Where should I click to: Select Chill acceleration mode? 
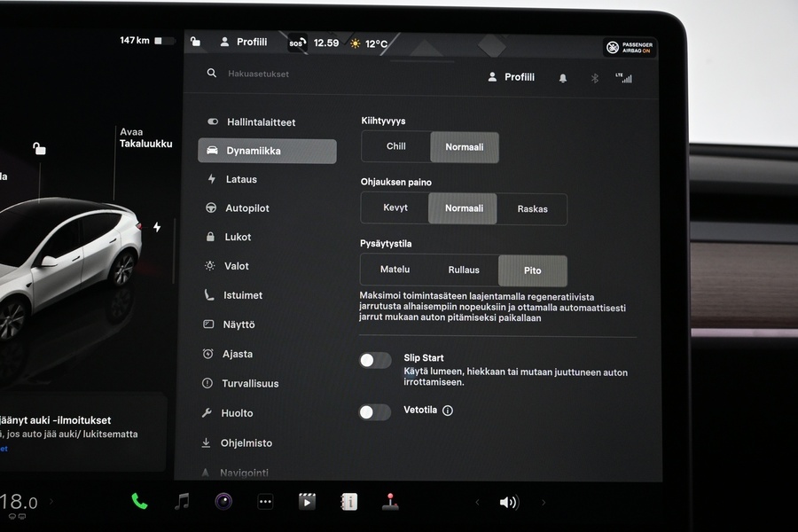395,146
